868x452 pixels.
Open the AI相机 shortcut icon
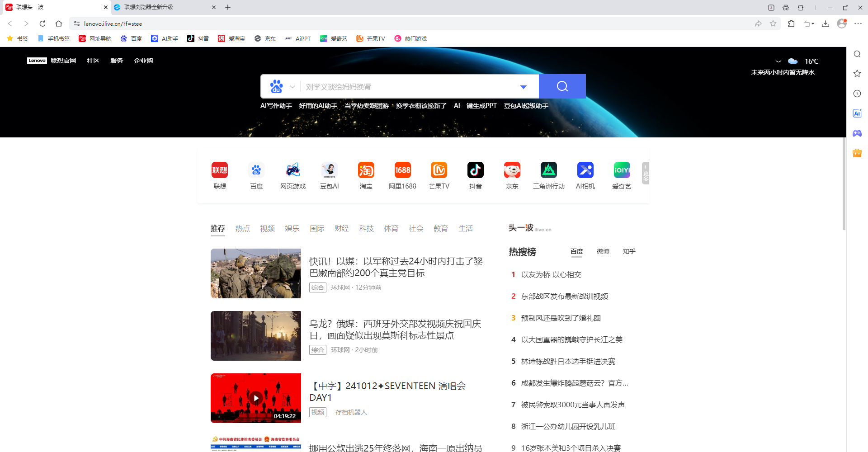pyautogui.click(x=585, y=170)
